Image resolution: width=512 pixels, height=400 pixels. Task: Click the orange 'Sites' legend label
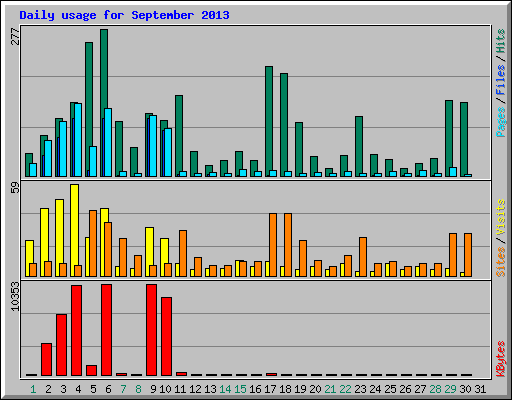pos(500,262)
